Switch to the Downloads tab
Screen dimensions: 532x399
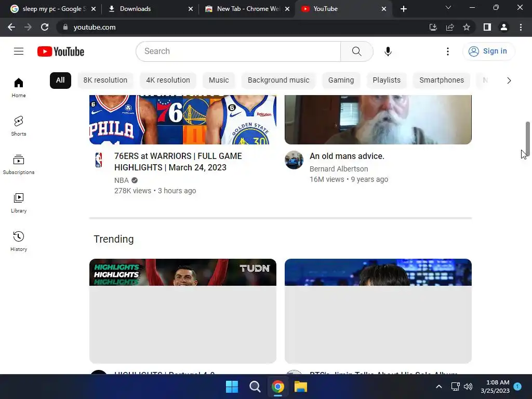pos(149,9)
